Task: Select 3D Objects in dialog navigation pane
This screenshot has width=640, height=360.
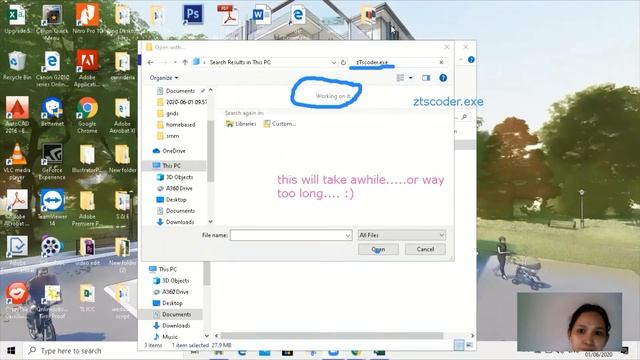Action: pyautogui.click(x=175, y=177)
